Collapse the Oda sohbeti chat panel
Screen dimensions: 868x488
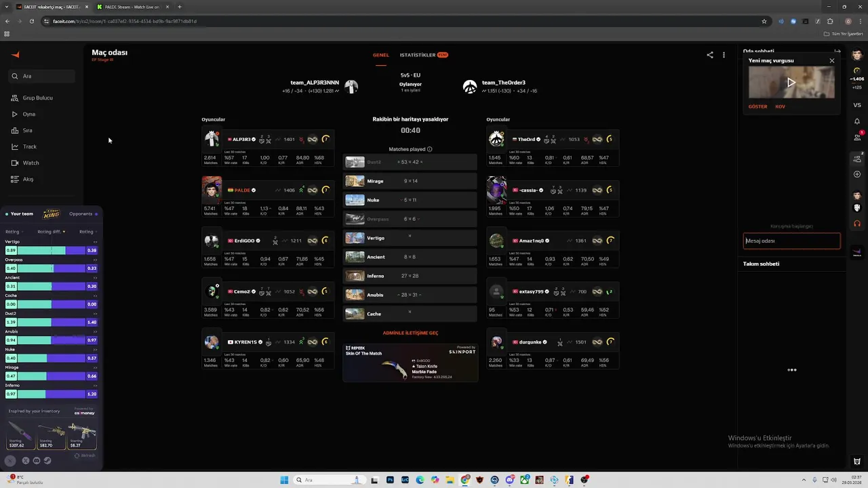pyautogui.click(x=837, y=52)
